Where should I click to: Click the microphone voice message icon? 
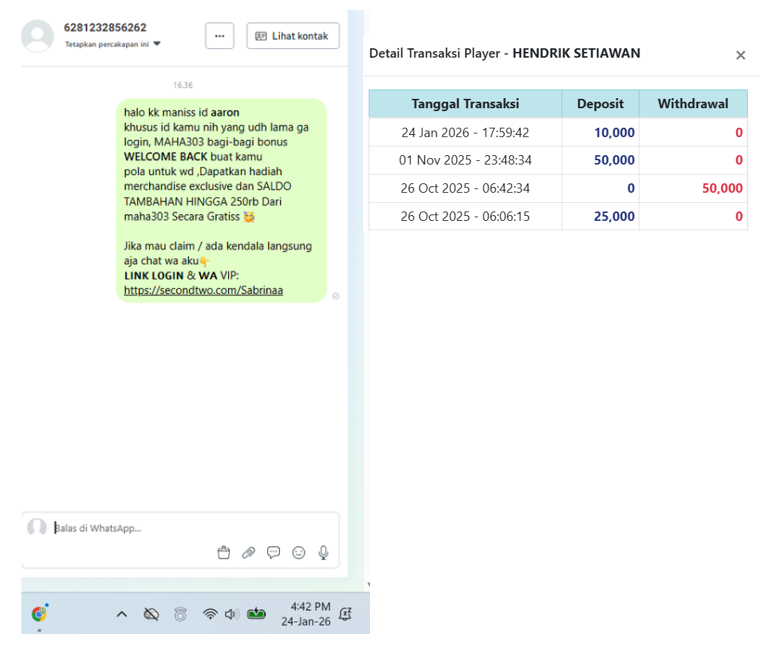pos(323,553)
